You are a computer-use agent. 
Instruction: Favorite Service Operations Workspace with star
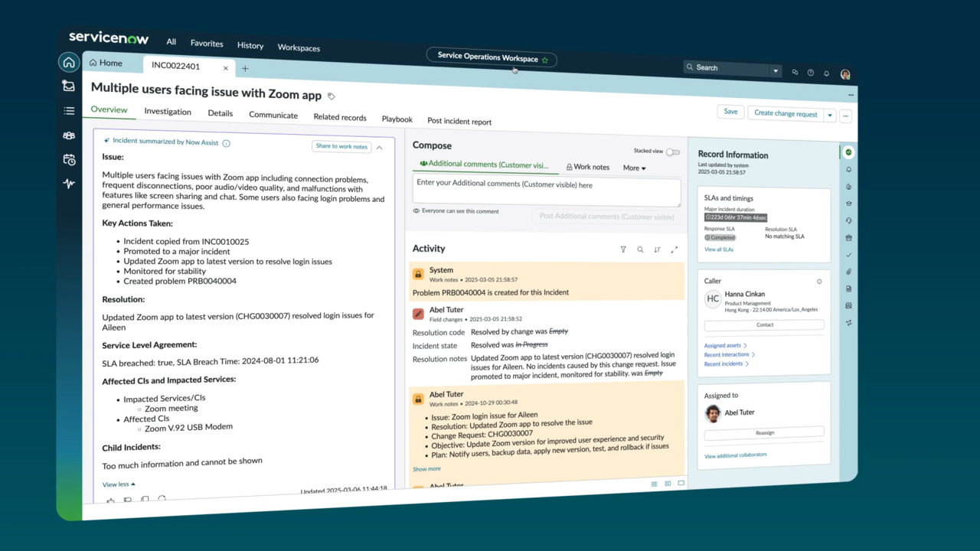[545, 60]
